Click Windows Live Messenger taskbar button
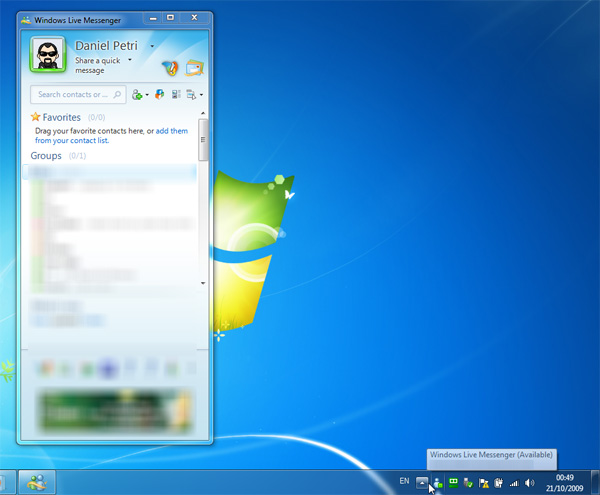600x495 pixels. (x=38, y=482)
